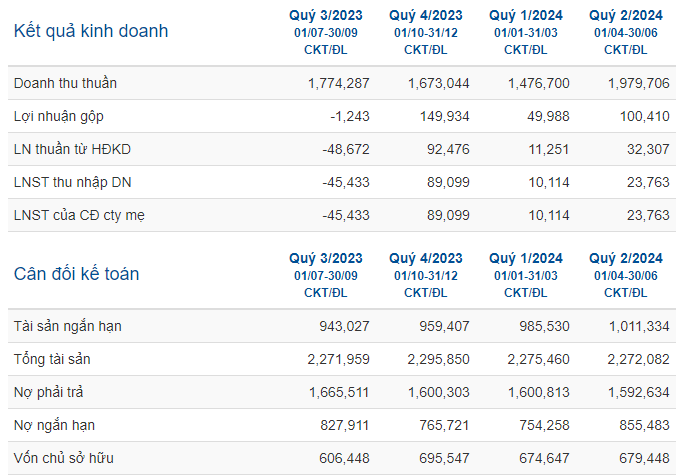
Task: Click the Kết quả kinh doanh heading
Action: click(91, 31)
